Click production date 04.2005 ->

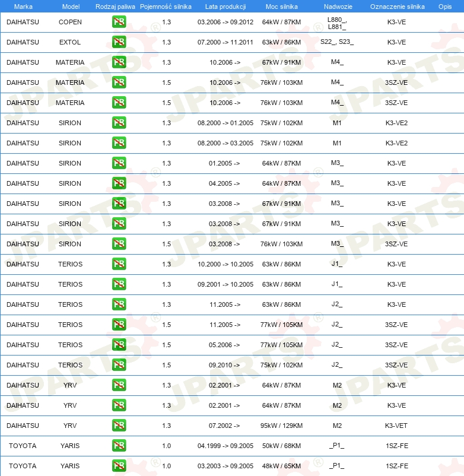point(224,183)
